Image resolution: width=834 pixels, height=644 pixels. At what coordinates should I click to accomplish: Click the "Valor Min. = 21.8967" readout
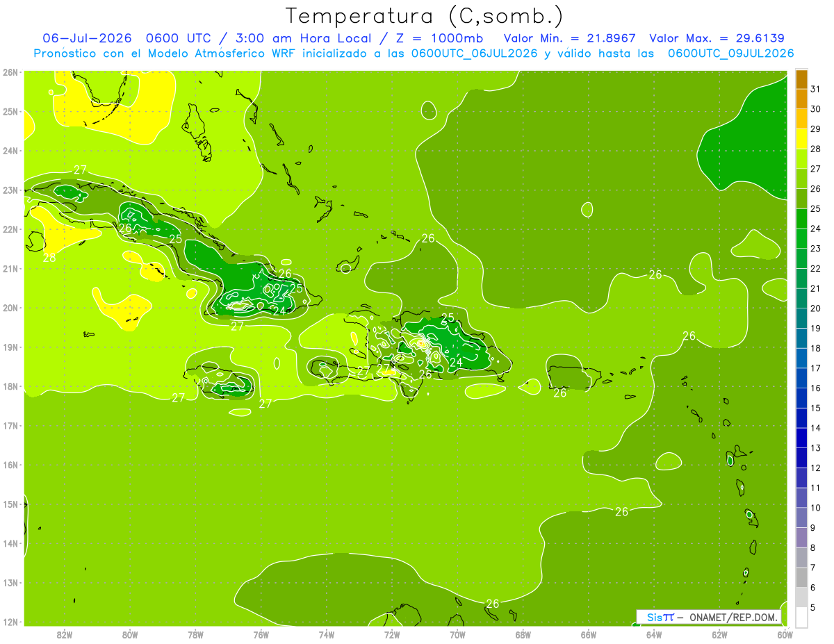pos(569,38)
